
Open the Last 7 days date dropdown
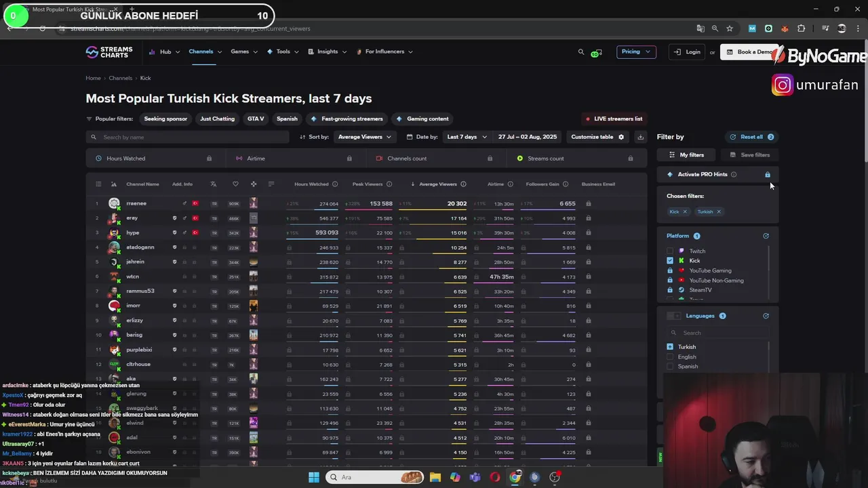467,137
